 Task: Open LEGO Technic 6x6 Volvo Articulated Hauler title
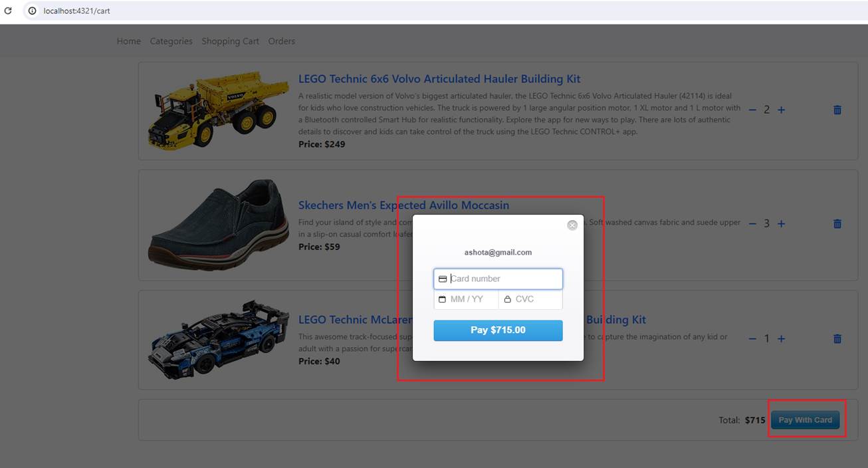pyautogui.click(x=439, y=79)
